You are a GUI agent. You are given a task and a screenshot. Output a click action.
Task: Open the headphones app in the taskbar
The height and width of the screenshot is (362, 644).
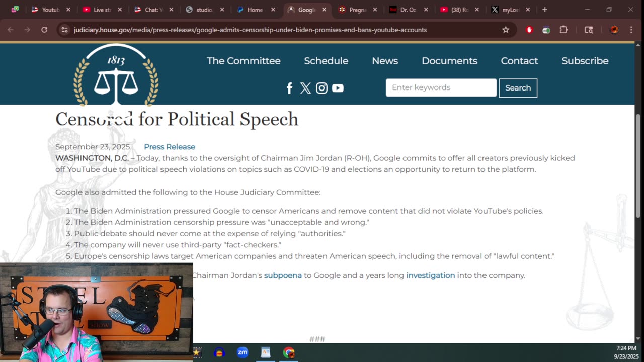(x=219, y=352)
